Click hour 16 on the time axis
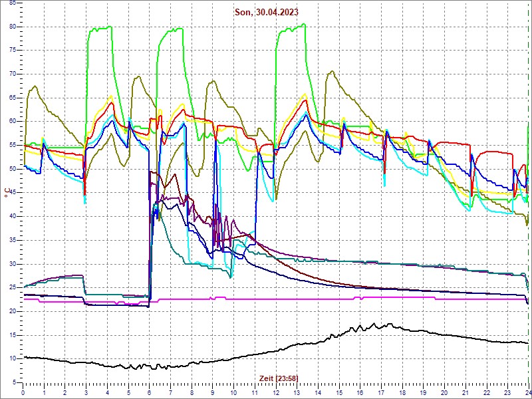This screenshot has width=532, height=399. click(360, 392)
